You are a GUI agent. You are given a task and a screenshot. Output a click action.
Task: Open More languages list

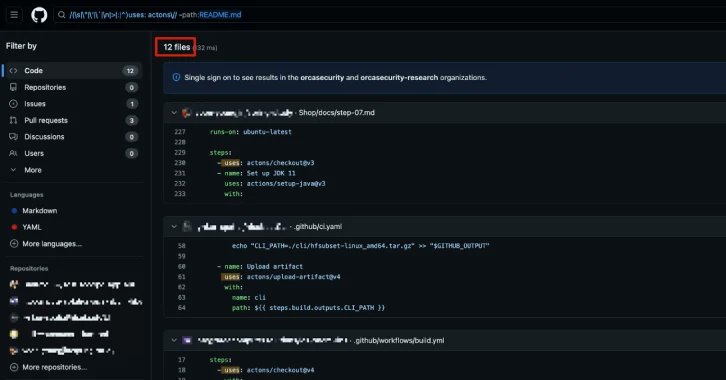coord(52,243)
